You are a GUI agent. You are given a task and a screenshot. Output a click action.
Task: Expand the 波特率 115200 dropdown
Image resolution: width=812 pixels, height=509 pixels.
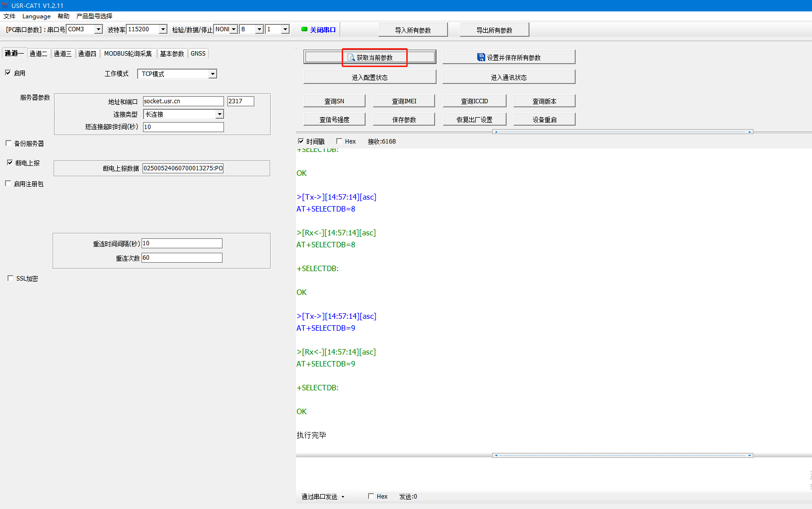coord(163,29)
